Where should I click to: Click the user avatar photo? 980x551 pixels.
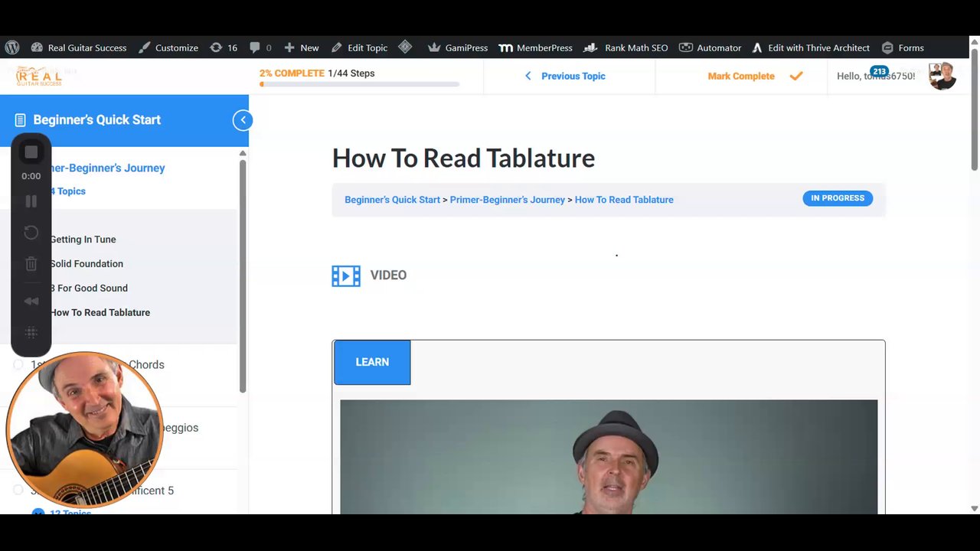pos(942,76)
